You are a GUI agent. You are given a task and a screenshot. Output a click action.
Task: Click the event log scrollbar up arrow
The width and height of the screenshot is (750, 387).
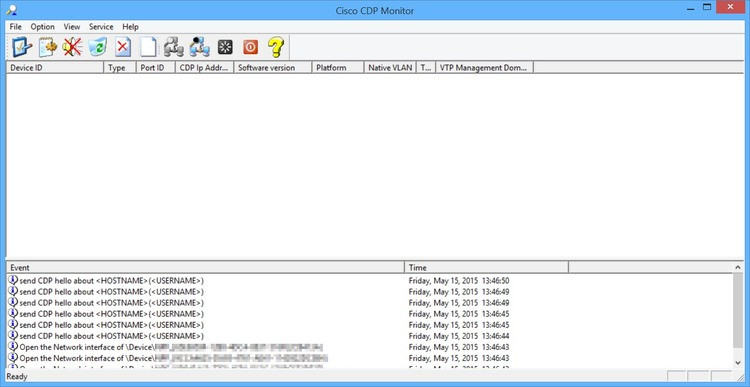(738, 267)
